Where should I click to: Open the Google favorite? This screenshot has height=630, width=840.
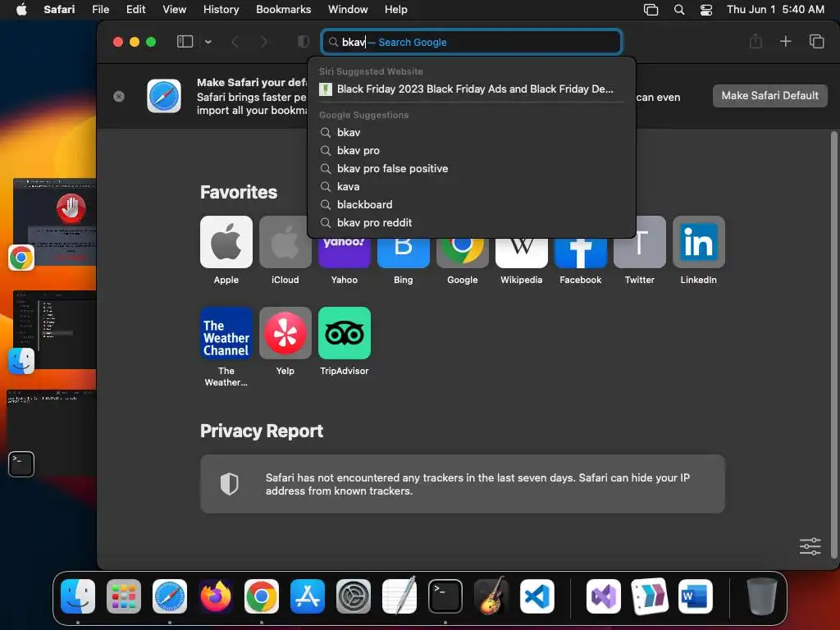[x=463, y=253]
